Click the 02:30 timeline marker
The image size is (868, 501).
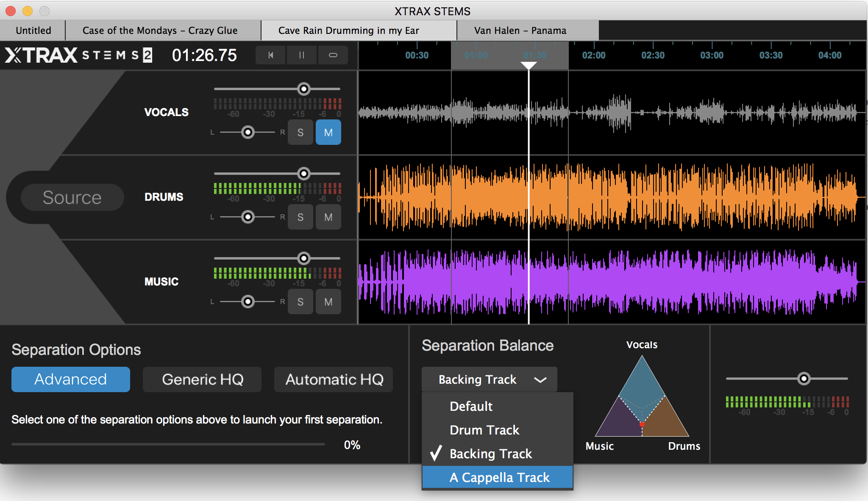[653, 55]
